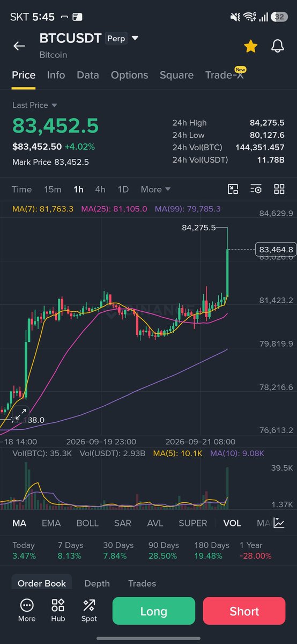Open the Trade-X tab

pos(224,75)
